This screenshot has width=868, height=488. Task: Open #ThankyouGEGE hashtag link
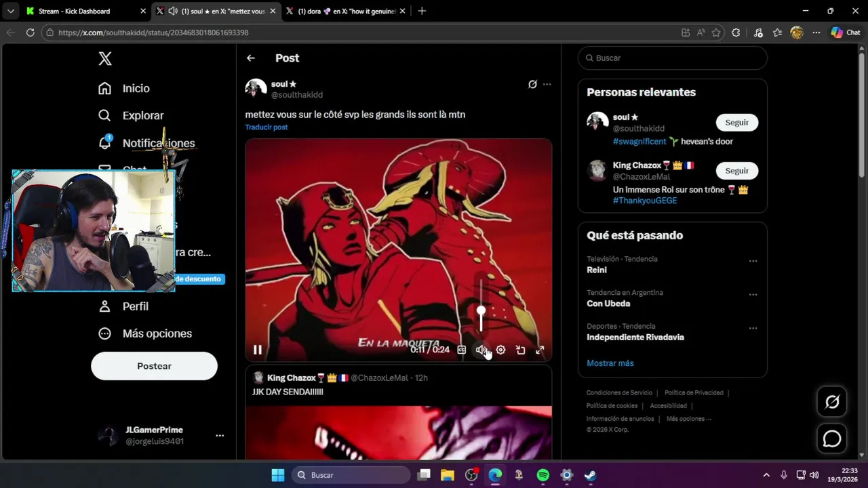645,201
